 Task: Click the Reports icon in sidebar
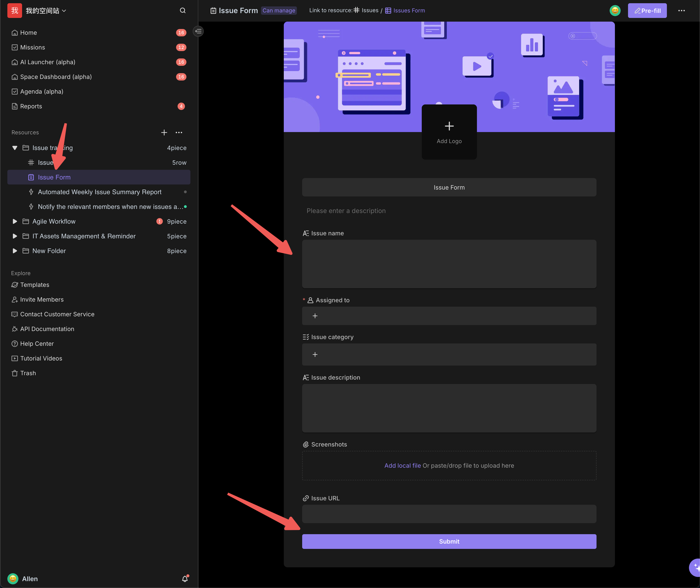tap(14, 106)
